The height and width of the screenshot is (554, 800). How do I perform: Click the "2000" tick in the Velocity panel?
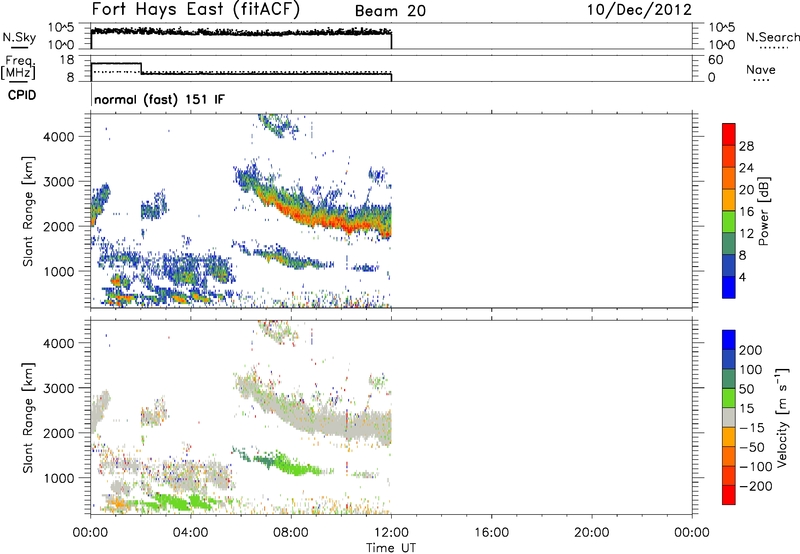point(59,433)
